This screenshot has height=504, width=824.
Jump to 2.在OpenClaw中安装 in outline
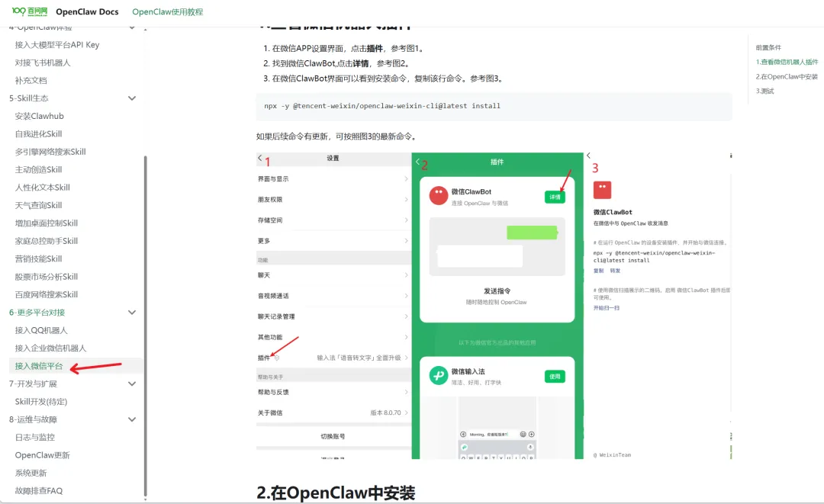pyautogui.click(x=787, y=77)
